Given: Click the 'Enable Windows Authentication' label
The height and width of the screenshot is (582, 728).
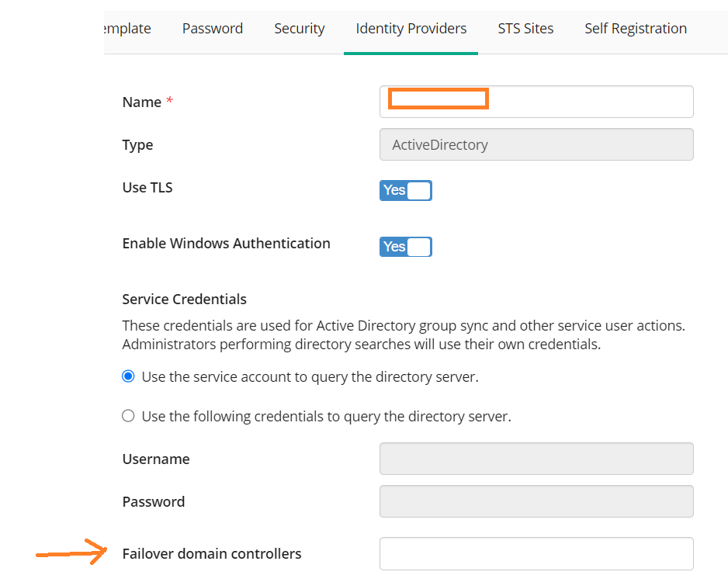Looking at the screenshot, I should [x=226, y=243].
